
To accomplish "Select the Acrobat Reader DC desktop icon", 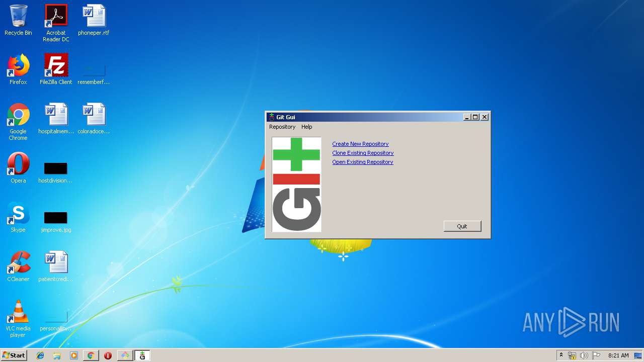I will pyautogui.click(x=56, y=23).
